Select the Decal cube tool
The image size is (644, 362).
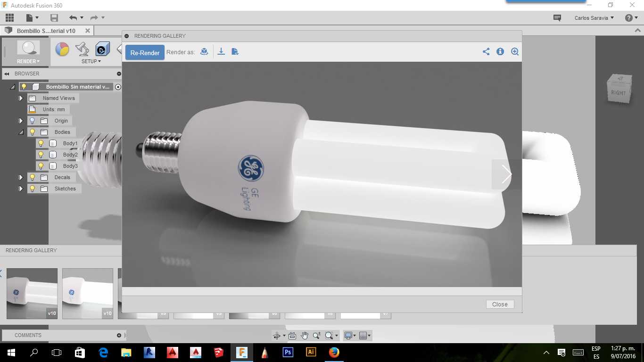click(x=102, y=49)
